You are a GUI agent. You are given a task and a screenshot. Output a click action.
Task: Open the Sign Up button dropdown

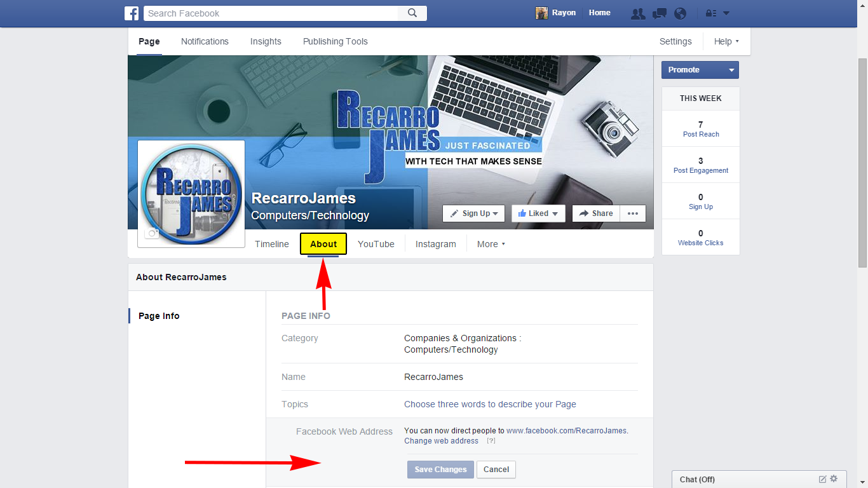pyautogui.click(x=474, y=213)
